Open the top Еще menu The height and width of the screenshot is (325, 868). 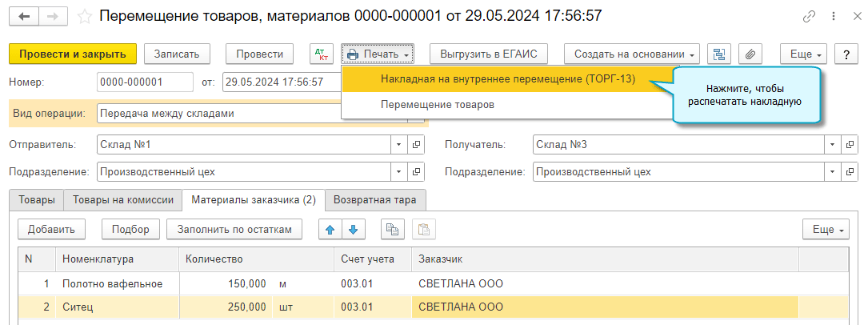806,54
